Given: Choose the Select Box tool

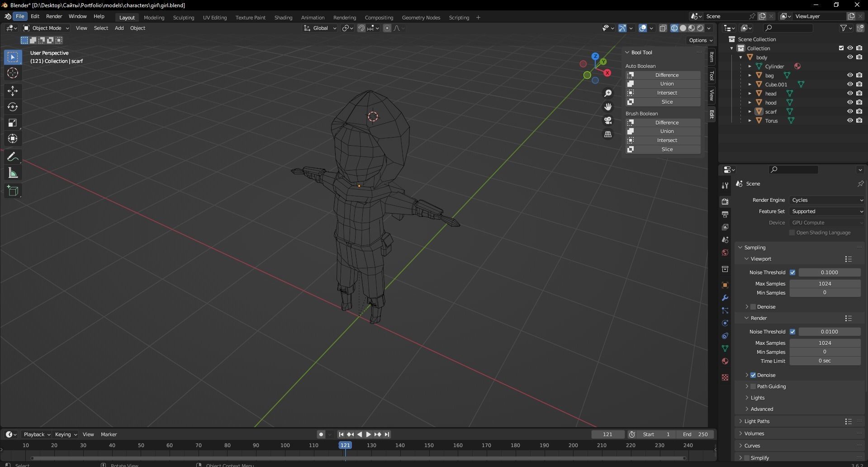Looking at the screenshot, I should pyautogui.click(x=13, y=57).
